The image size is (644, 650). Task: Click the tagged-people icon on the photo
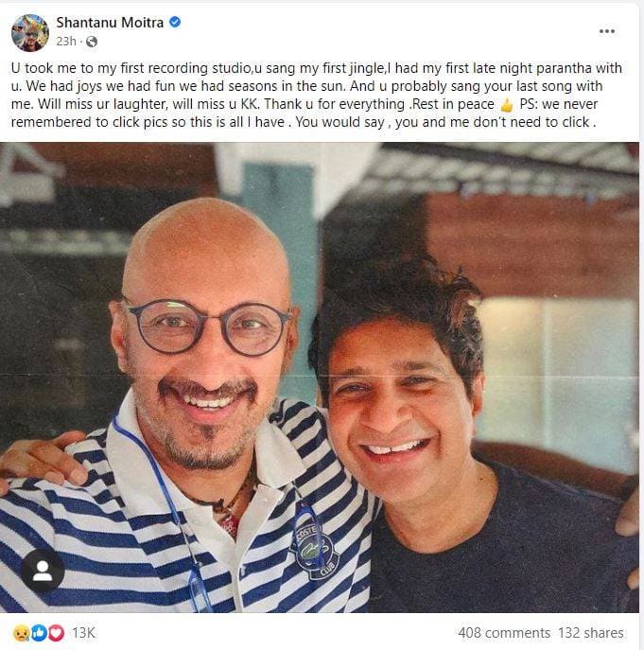tap(43, 570)
